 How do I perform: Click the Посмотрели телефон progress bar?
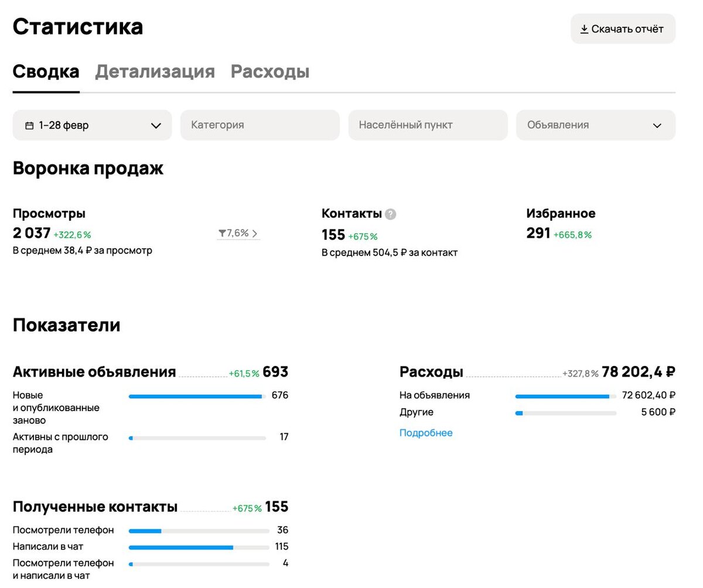[x=199, y=531]
